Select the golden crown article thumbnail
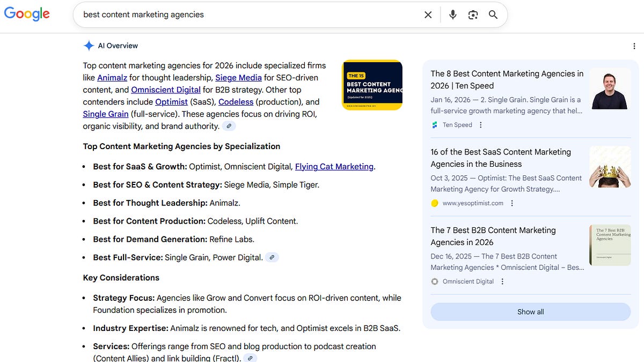The height and width of the screenshot is (362, 644). click(610, 167)
